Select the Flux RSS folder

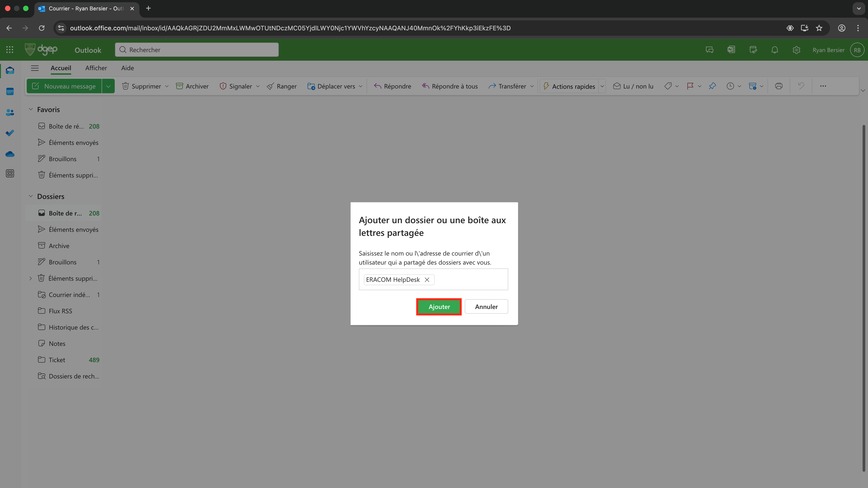(x=64, y=311)
